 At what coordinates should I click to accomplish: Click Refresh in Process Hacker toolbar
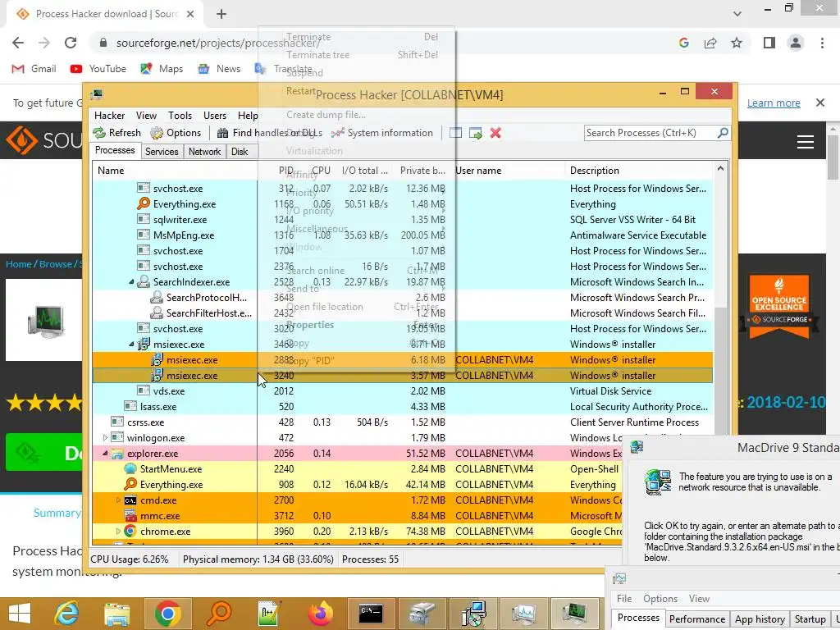point(116,133)
